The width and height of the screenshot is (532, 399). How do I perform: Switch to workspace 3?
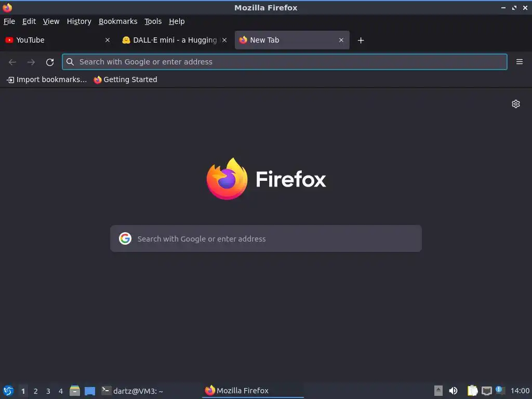coord(48,391)
